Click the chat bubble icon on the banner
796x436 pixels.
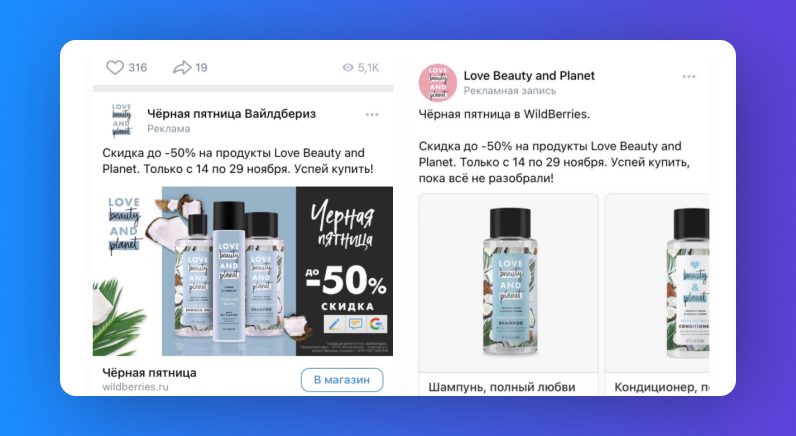(x=355, y=323)
